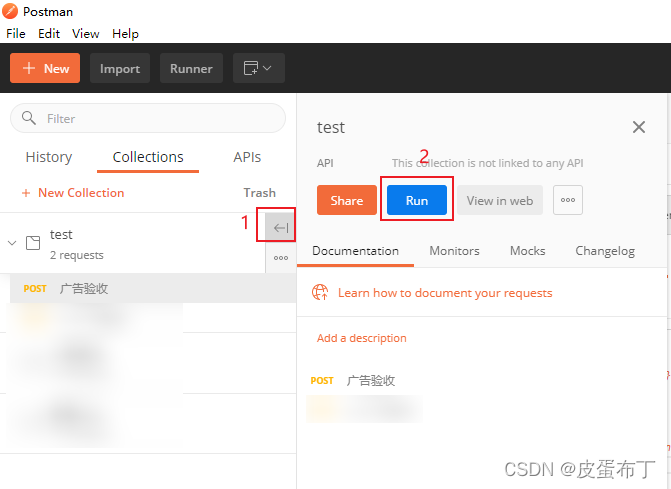
Task: Open the Documentation tab
Action: tap(355, 251)
